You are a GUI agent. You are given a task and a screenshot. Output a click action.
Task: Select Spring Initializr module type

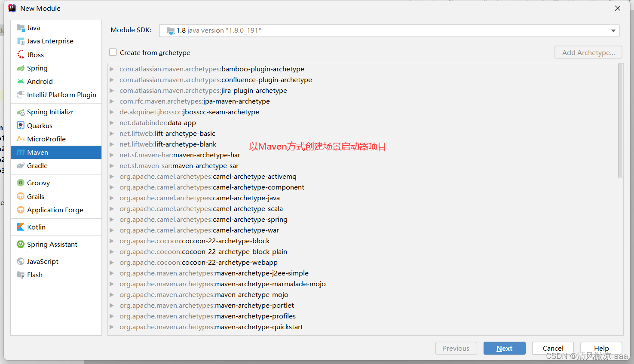click(56, 112)
